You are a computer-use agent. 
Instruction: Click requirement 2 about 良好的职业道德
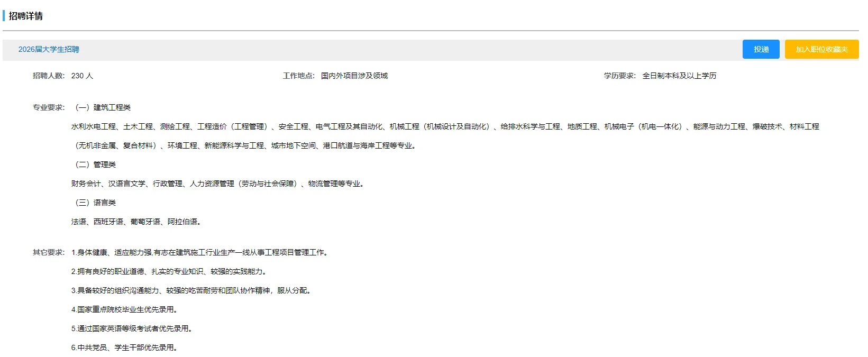[170, 271]
